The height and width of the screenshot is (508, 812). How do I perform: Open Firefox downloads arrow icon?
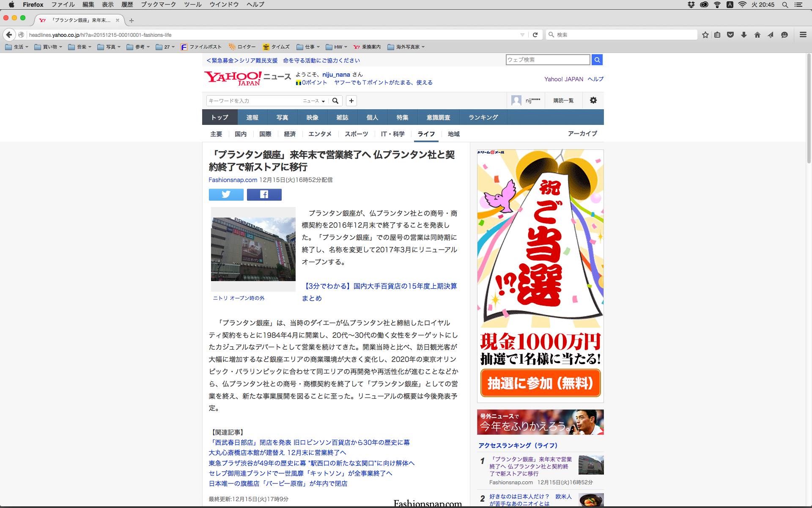coord(743,35)
